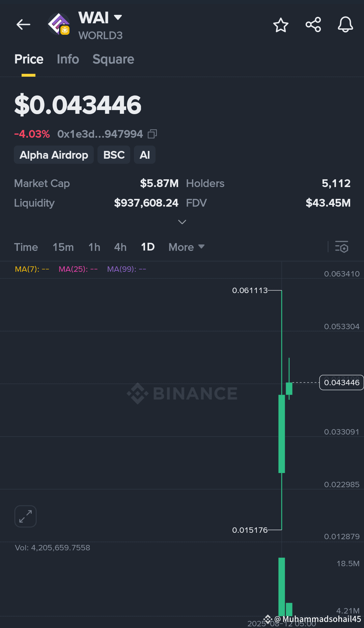Tap the share icon
The width and height of the screenshot is (364, 628).
[x=313, y=25]
